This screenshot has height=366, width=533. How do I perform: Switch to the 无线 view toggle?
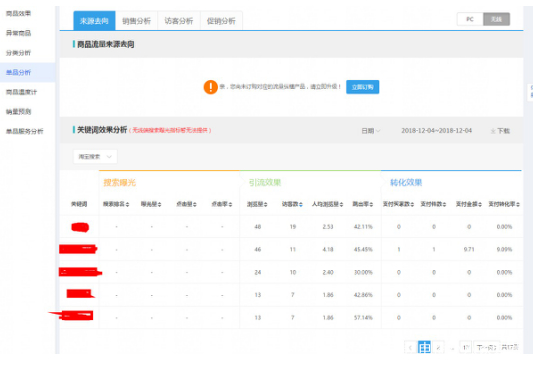[496, 19]
